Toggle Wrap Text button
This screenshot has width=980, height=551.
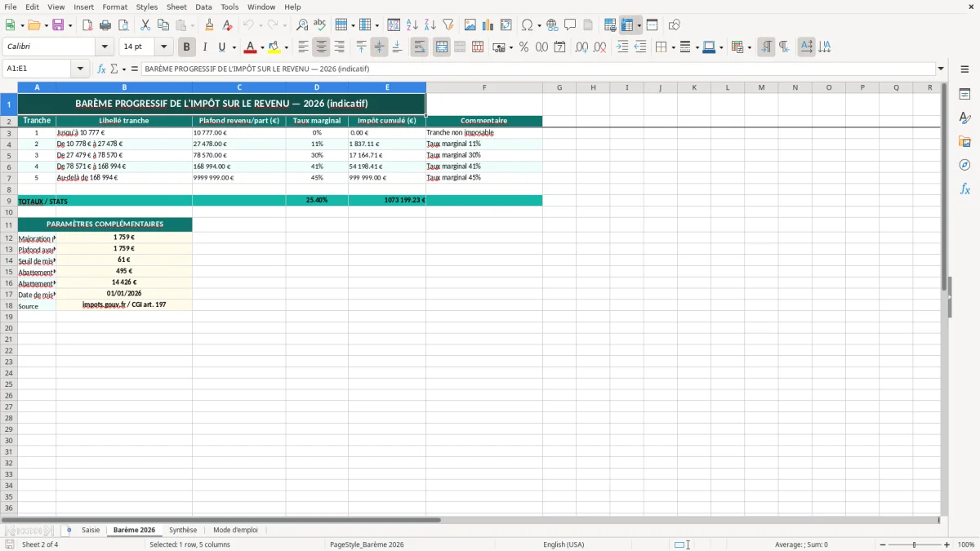pos(420,47)
